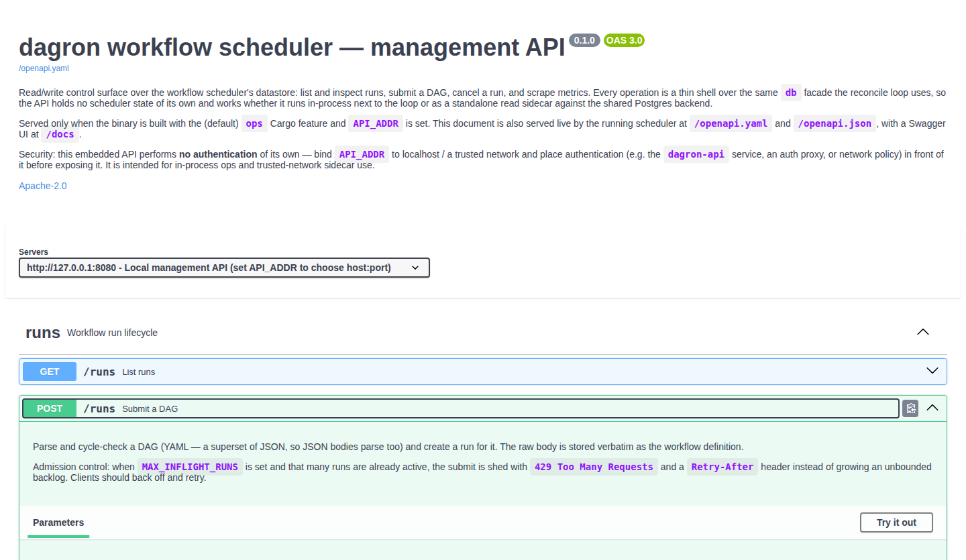This screenshot has width=966, height=560.
Task: Collapse the POST /runs operation
Action: tap(932, 408)
